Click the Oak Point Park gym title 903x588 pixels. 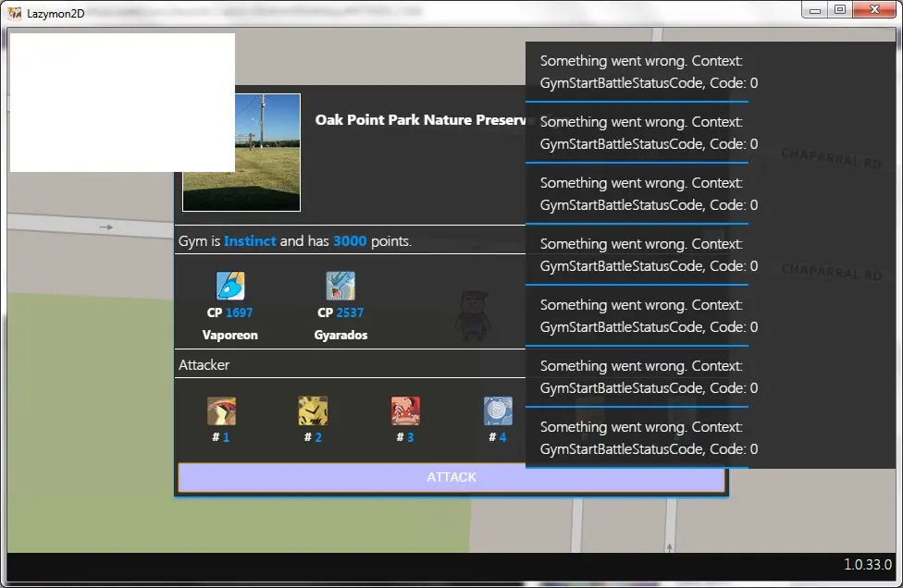pyautogui.click(x=421, y=120)
